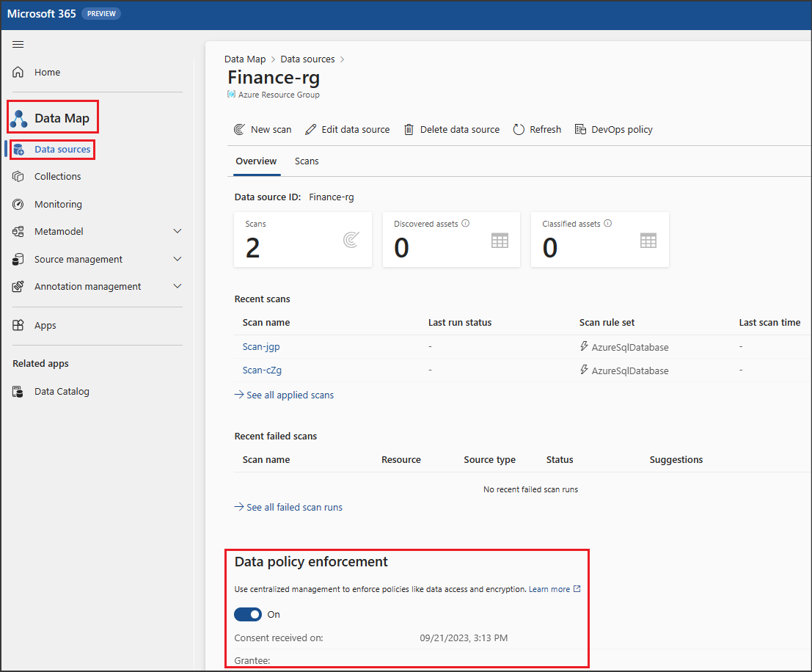This screenshot has height=672, width=812.
Task: Open Collections in the sidebar
Action: click(59, 176)
